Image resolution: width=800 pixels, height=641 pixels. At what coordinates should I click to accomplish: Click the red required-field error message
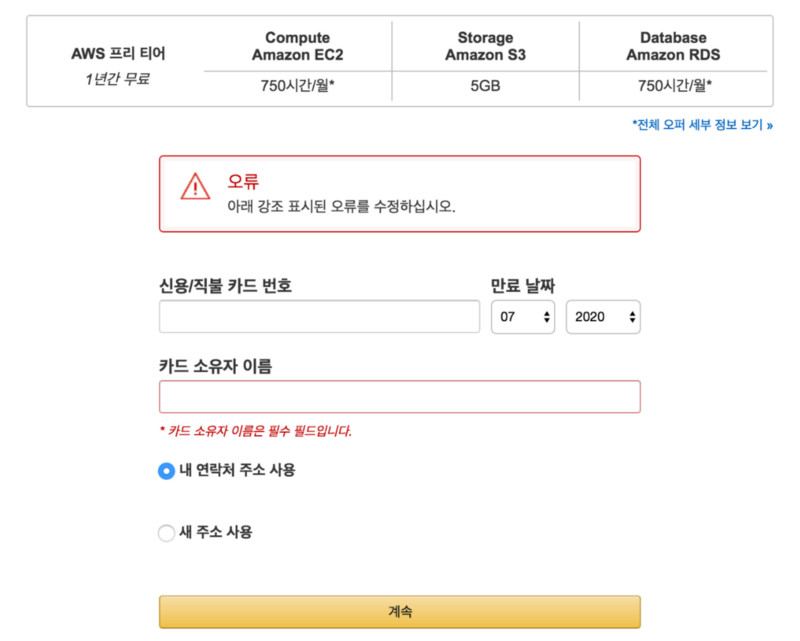tap(256, 431)
